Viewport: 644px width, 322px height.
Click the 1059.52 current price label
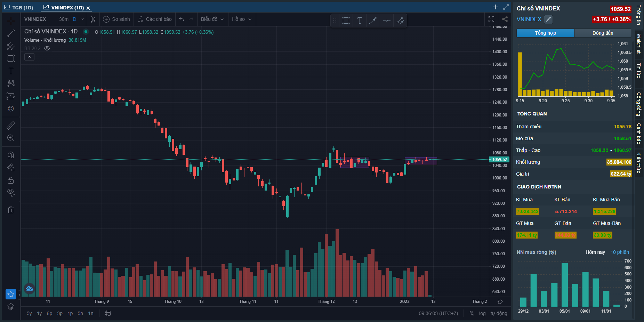point(499,160)
